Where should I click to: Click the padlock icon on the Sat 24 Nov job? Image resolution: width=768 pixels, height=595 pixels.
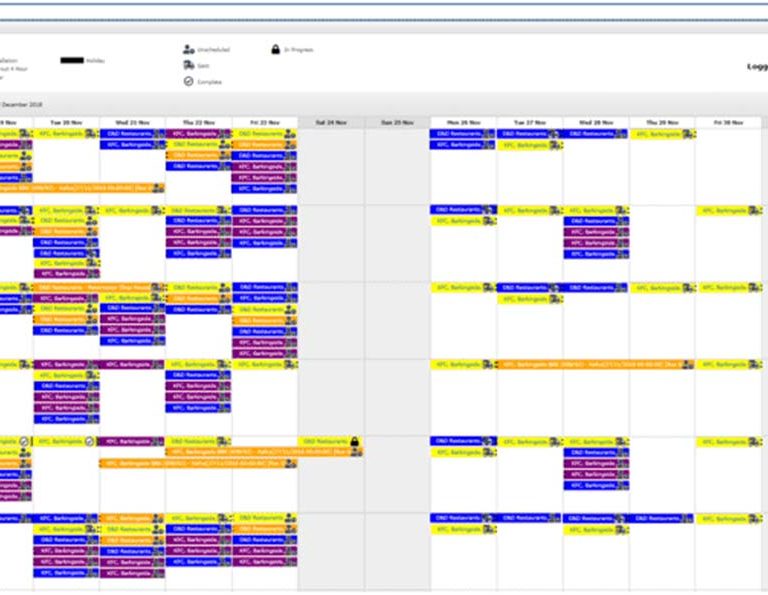click(355, 441)
